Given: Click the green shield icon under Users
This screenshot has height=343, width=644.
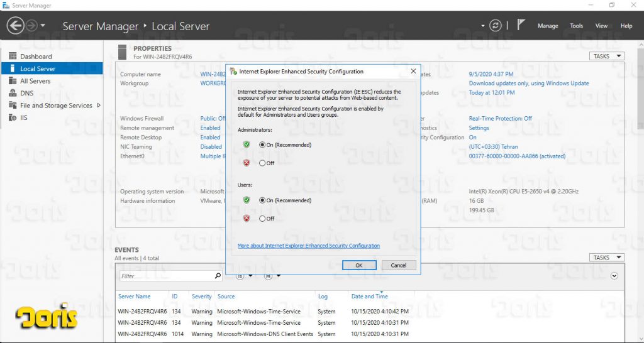Looking at the screenshot, I should (247, 200).
